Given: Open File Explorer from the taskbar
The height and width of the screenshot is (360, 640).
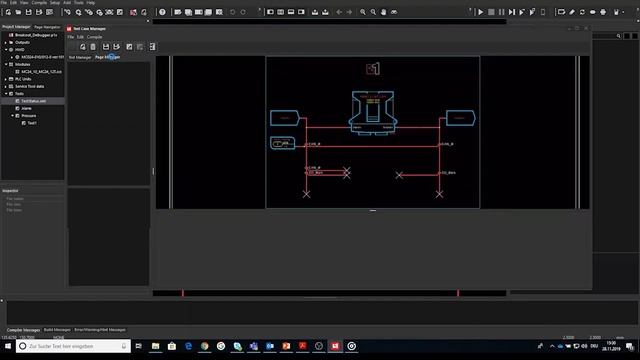Looking at the screenshot, I should pos(156,346).
